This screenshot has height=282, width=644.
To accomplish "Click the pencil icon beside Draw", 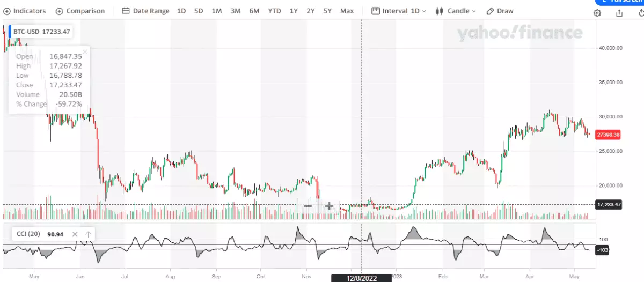I will tap(490, 11).
